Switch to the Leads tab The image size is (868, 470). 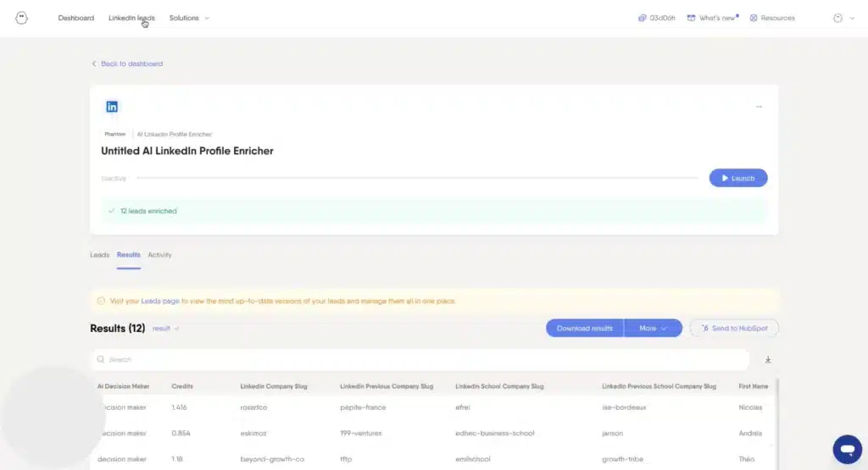(99, 255)
